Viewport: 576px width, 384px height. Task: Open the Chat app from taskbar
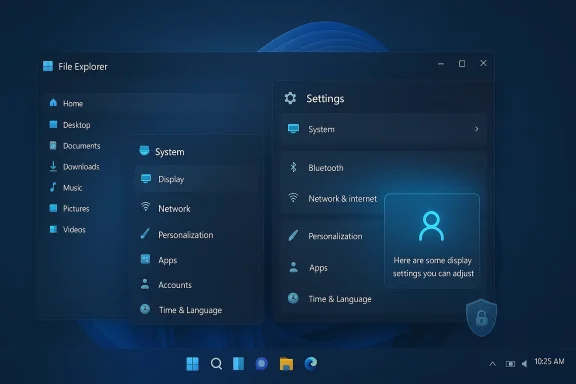coord(262,364)
